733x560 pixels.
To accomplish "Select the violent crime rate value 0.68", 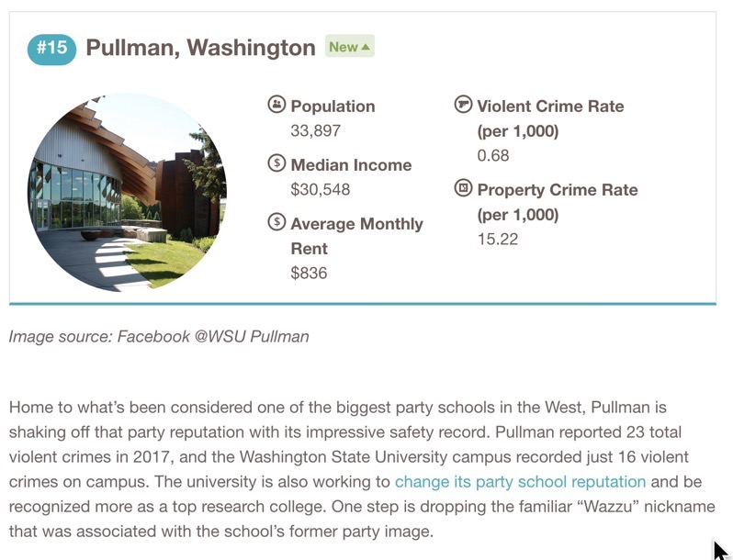I will click(x=493, y=155).
